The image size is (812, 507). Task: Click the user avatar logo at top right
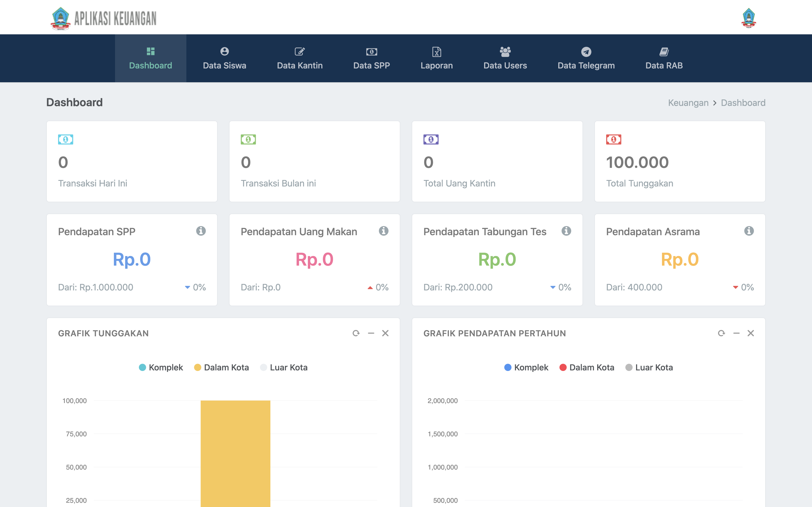pos(749,18)
